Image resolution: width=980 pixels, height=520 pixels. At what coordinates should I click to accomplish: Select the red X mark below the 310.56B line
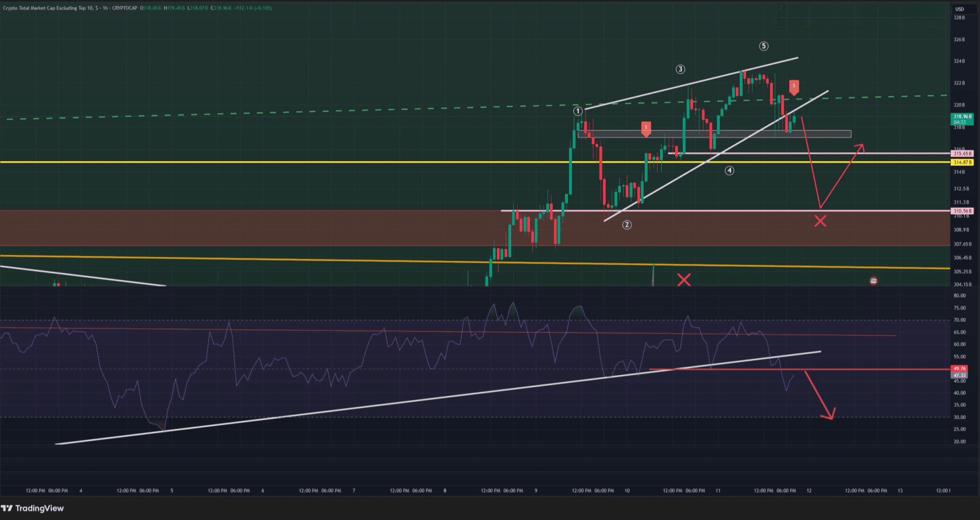pos(820,221)
